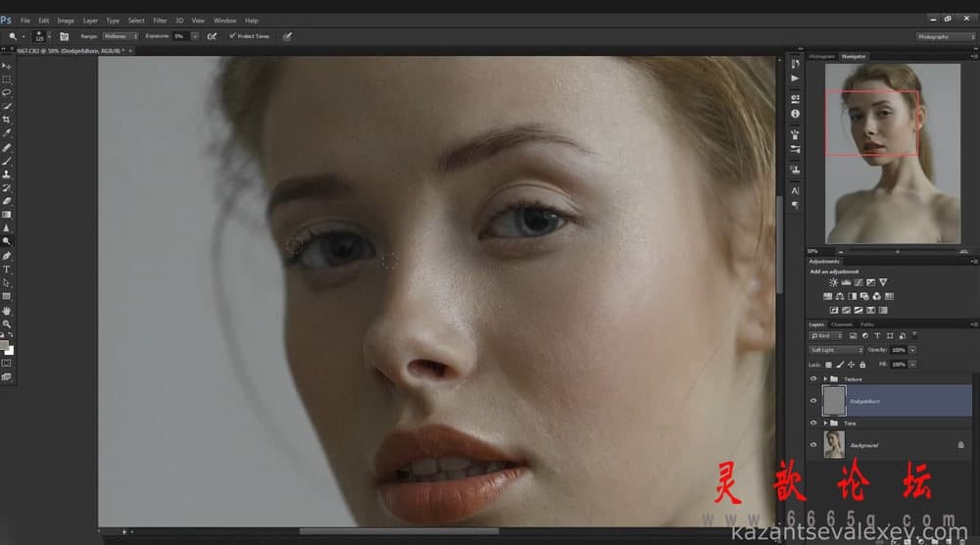Add a Levels adjustment
980x545 pixels.
(846, 282)
